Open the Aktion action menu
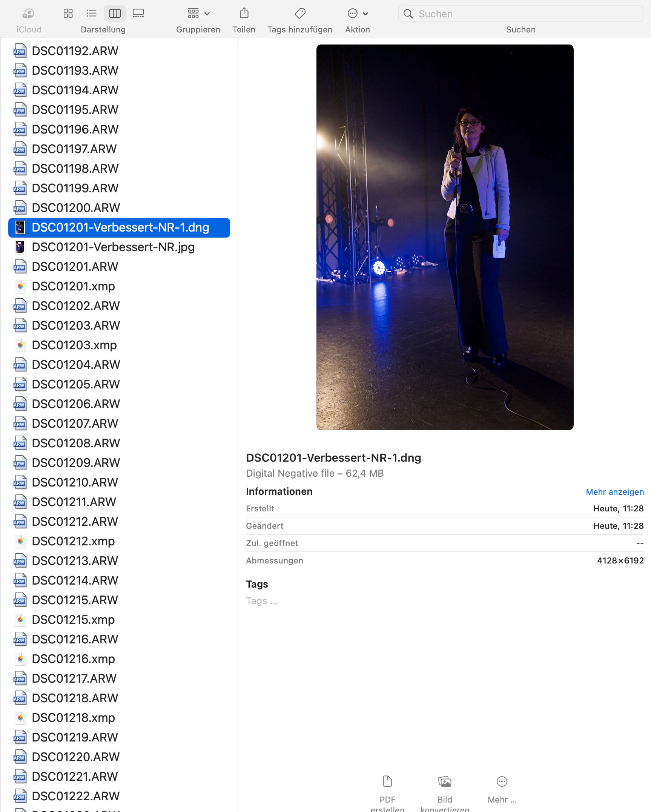651x812 pixels. pyautogui.click(x=358, y=14)
